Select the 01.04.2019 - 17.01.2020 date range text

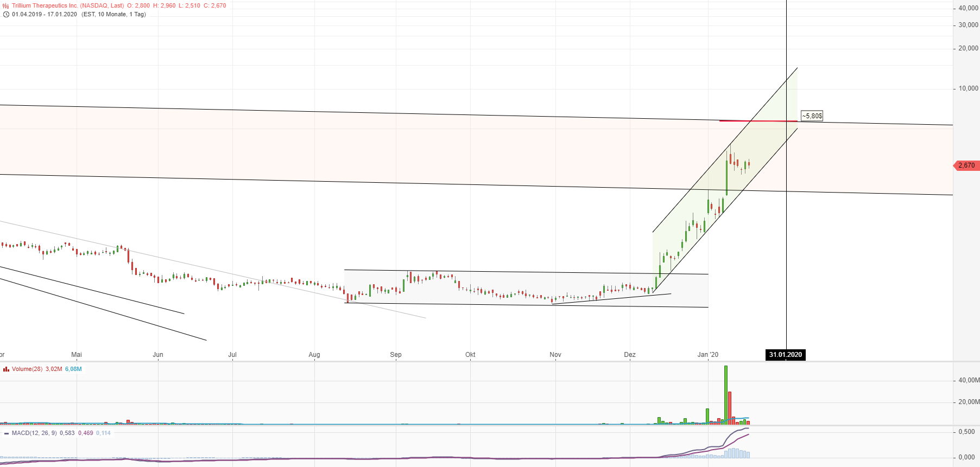point(45,15)
